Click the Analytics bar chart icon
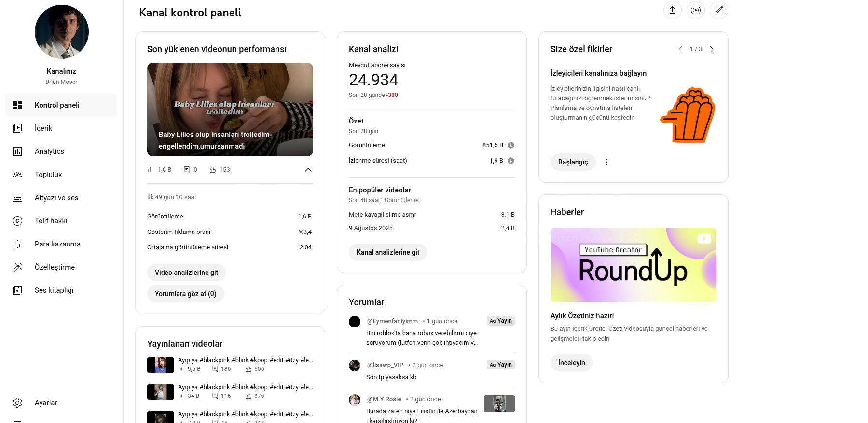 pos(17,151)
